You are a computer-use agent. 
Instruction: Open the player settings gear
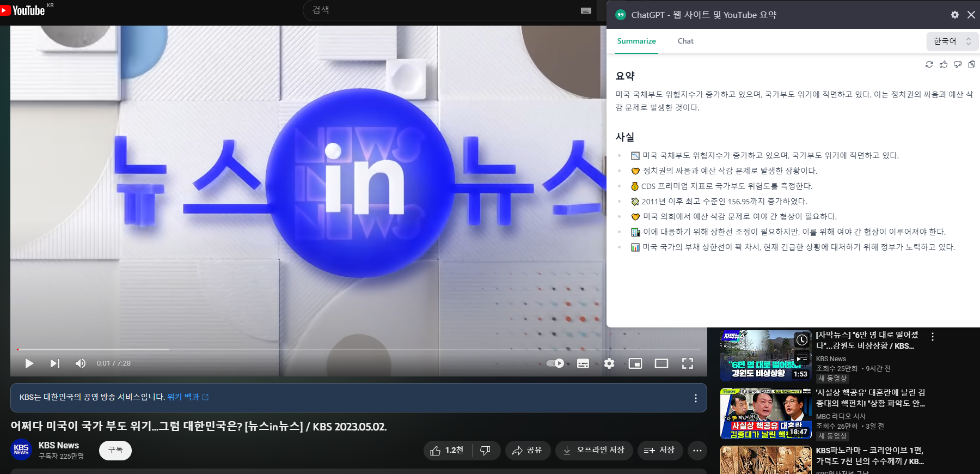click(x=609, y=363)
